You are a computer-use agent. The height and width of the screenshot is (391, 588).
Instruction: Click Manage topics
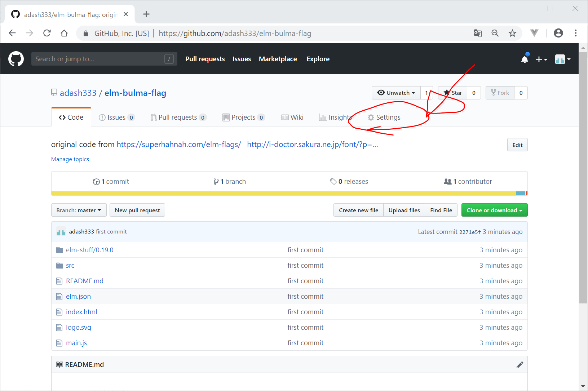[70, 159]
